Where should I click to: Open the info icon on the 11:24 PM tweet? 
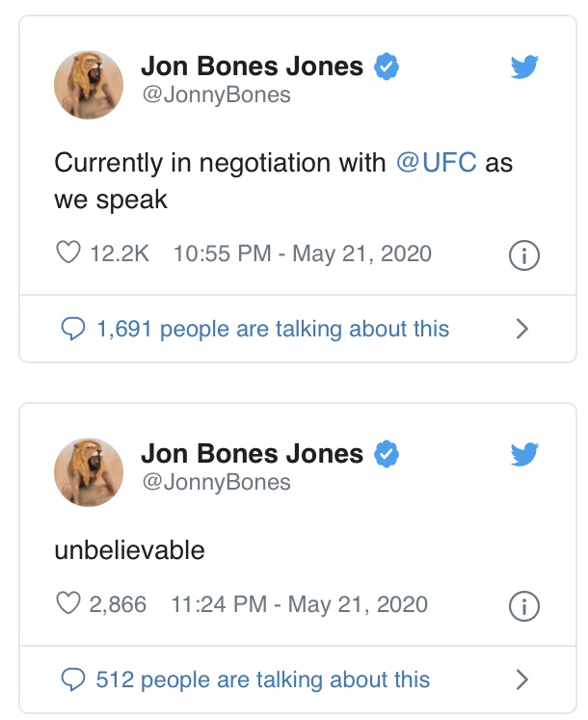point(524,606)
